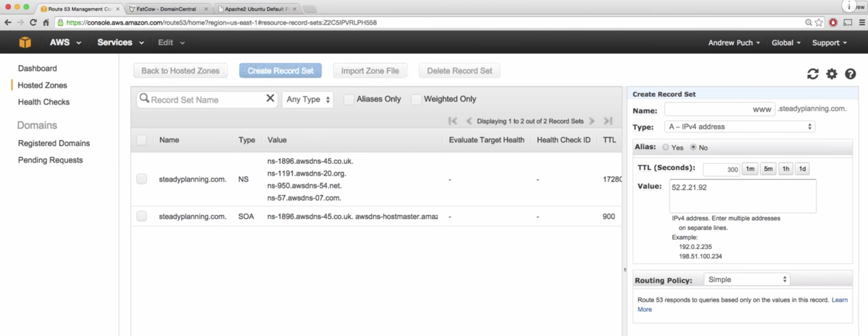
Task: Refresh record sets with circular arrows icon
Action: pos(812,74)
